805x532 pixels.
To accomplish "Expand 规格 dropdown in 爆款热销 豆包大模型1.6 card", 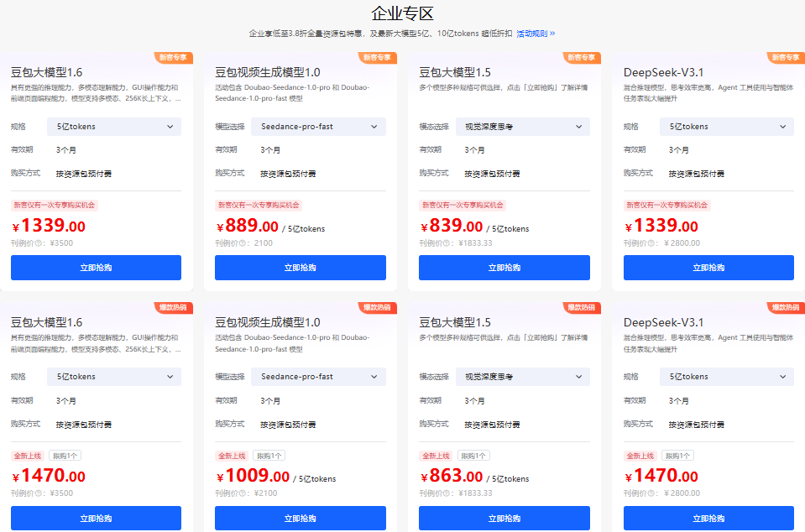I will point(114,377).
